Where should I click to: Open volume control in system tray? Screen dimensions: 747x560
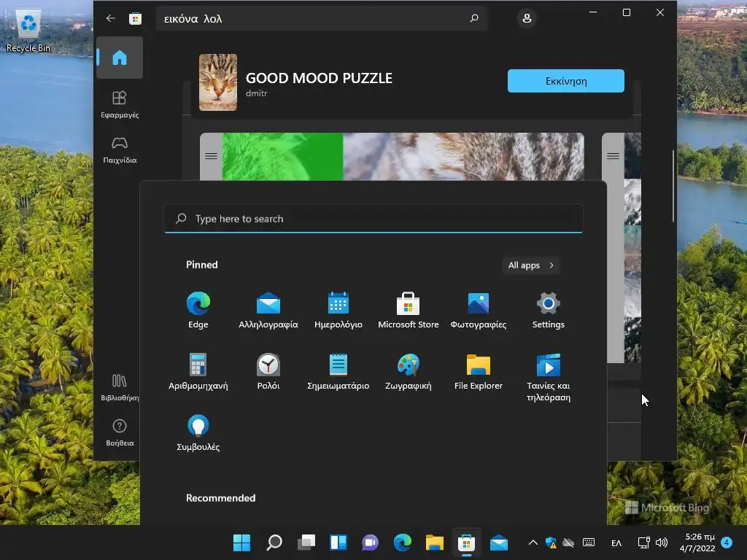click(x=661, y=542)
